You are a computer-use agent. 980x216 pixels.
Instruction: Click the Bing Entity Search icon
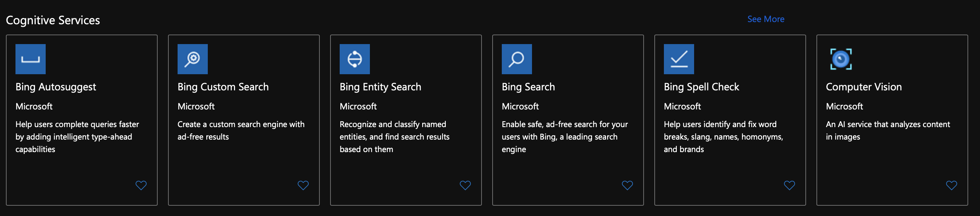354,59
